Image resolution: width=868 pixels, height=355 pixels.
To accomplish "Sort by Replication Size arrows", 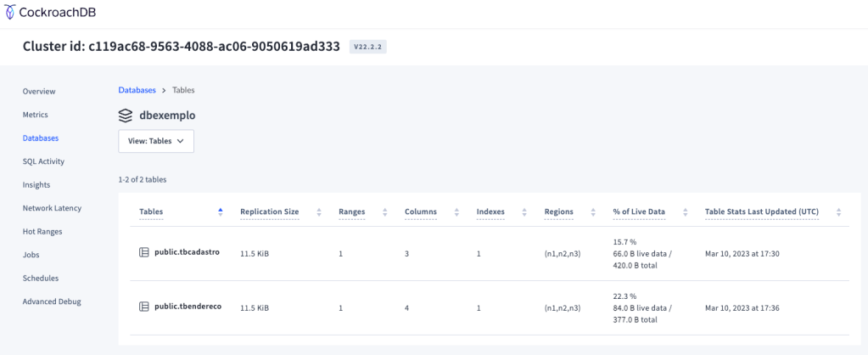I will [319, 211].
